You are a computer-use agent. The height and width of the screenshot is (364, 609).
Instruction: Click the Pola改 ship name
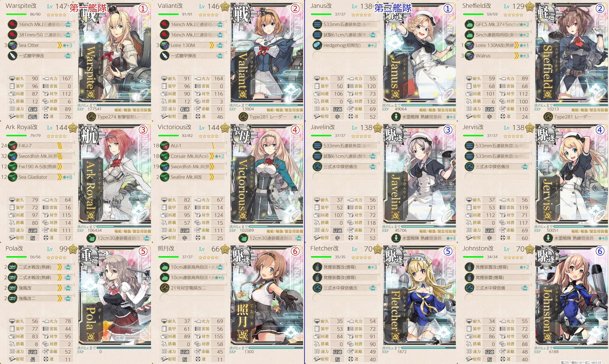[x=14, y=248]
